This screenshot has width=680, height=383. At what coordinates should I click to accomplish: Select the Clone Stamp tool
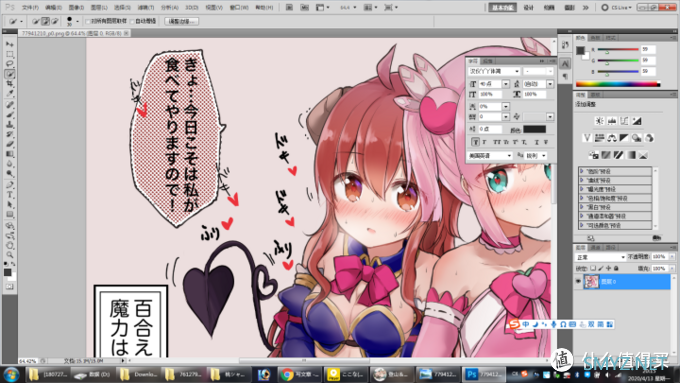tap(10, 124)
